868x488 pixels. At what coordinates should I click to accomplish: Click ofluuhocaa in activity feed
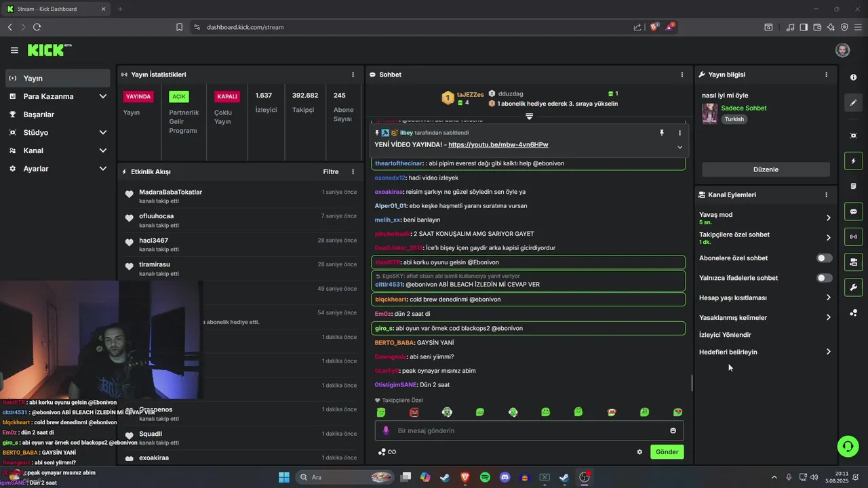[156, 216]
